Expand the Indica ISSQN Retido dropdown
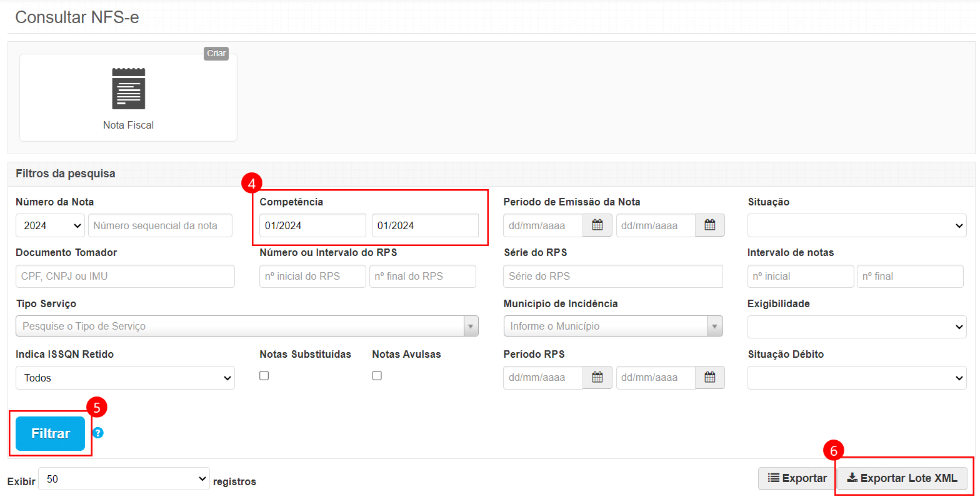 pos(125,378)
